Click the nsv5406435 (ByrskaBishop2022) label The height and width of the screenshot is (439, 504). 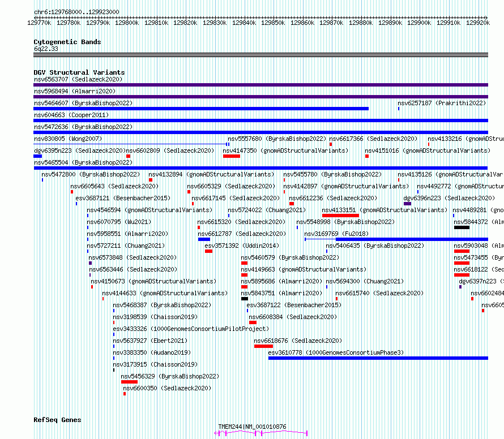point(375,246)
